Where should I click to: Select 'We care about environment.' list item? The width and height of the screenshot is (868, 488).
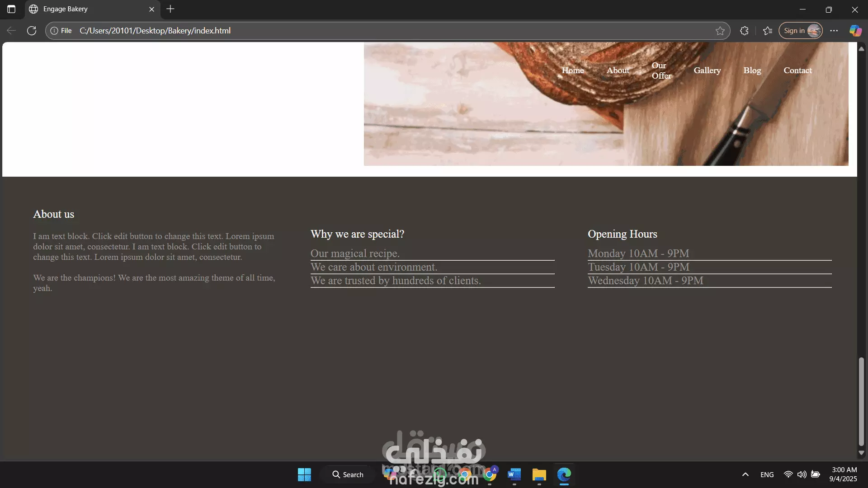433,267
